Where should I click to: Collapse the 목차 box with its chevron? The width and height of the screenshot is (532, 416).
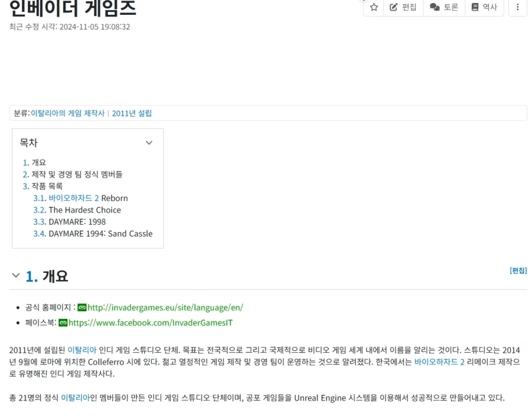click(149, 143)
